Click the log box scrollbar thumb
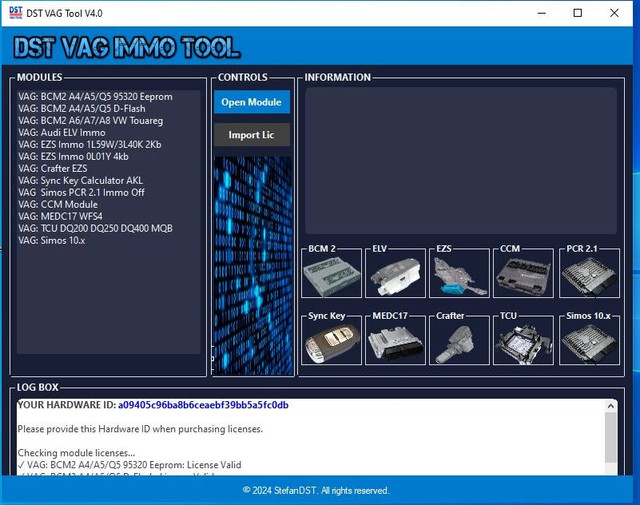 pos(611,438)
